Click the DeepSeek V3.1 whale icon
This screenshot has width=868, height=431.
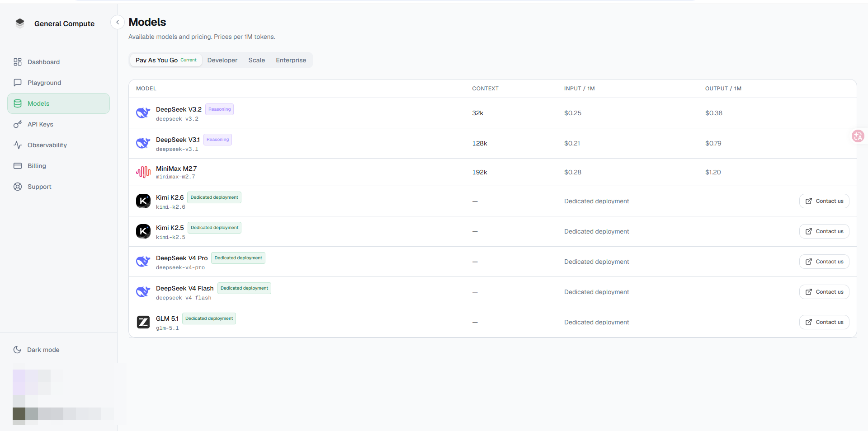[x=143, y=143]
